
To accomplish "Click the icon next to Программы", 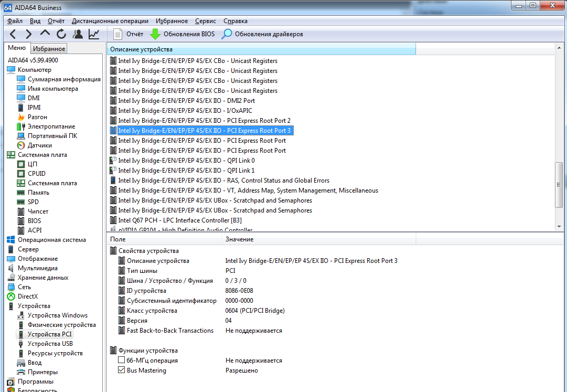I will 11,382.
